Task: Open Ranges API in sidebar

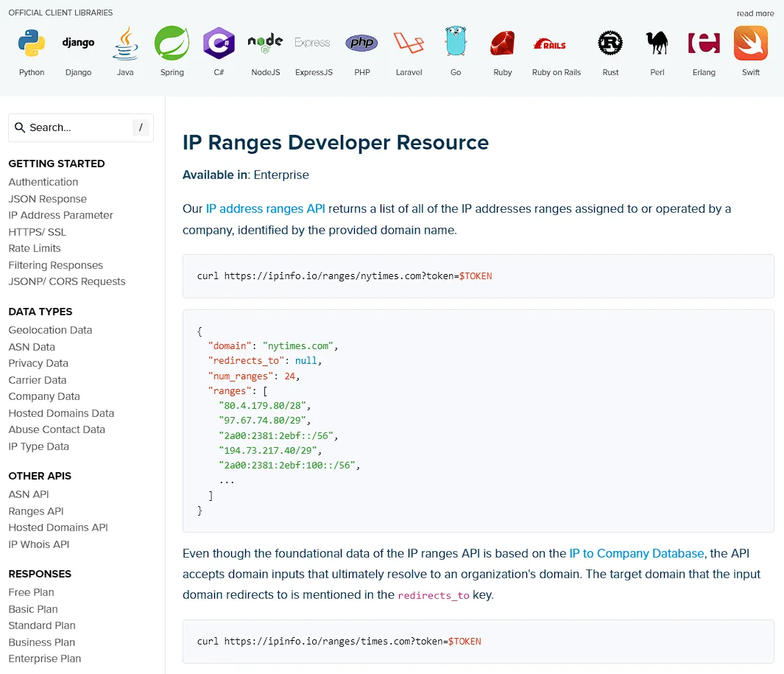Action: pyautogui.click(x=36, y=511)
